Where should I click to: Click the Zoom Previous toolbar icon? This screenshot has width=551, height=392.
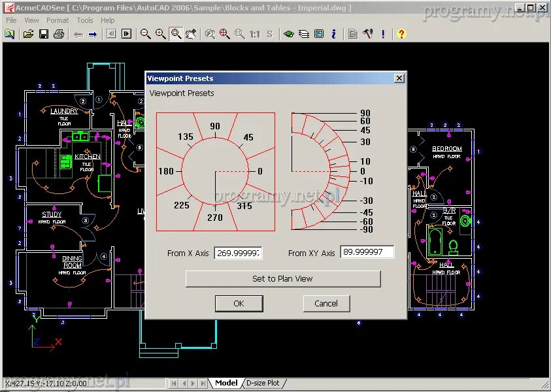click(210, 34)
